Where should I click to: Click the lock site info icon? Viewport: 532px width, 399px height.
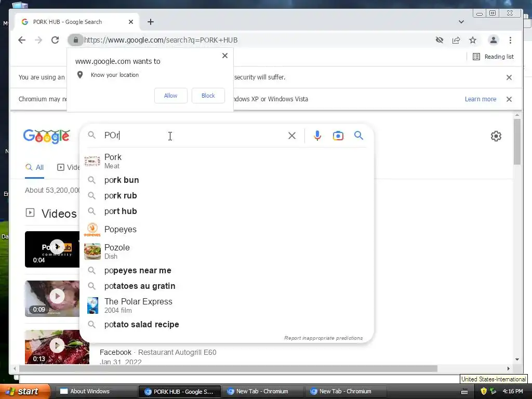point(76,40)
